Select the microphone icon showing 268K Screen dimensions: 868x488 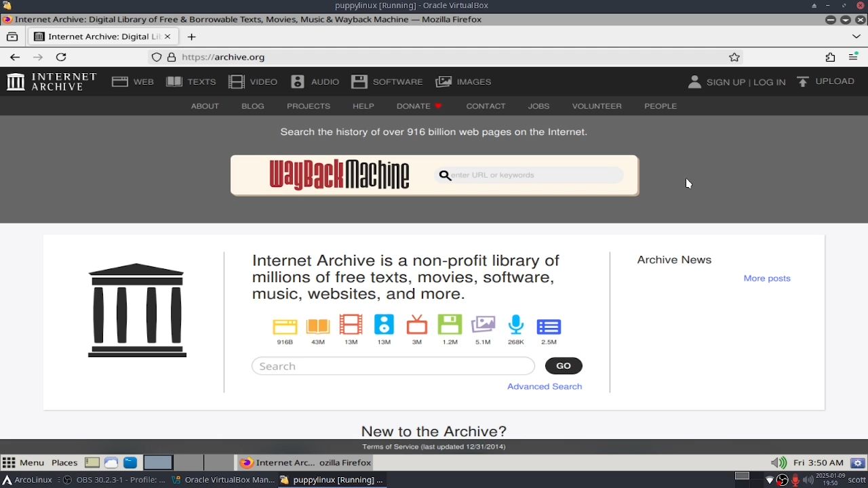516,325
